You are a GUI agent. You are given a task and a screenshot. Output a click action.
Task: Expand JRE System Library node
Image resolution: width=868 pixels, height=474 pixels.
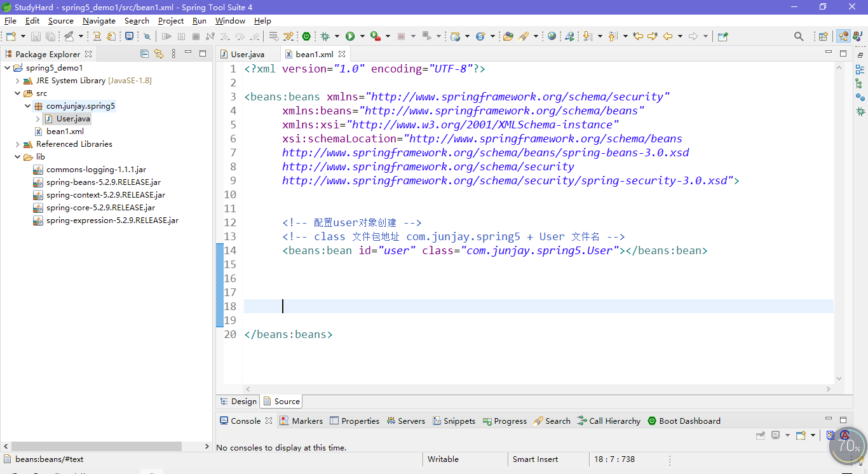pos(18,81)
